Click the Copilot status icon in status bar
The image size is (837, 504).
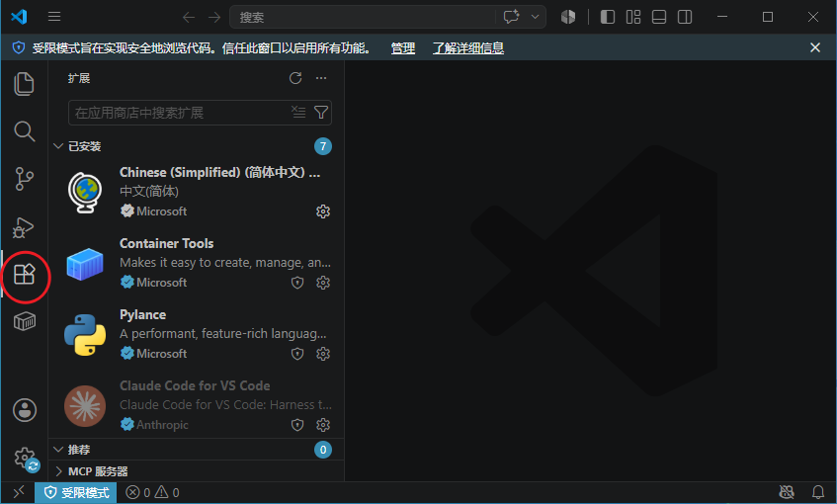[787, 492]
